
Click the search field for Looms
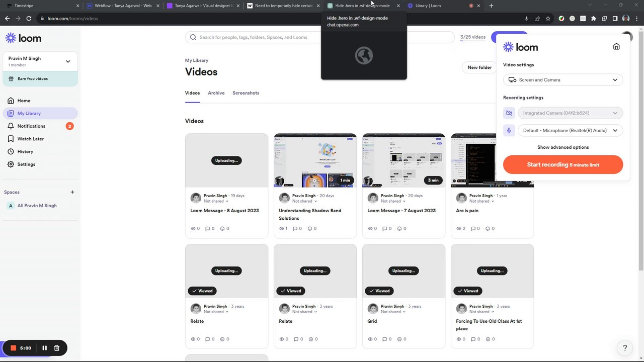320,37
